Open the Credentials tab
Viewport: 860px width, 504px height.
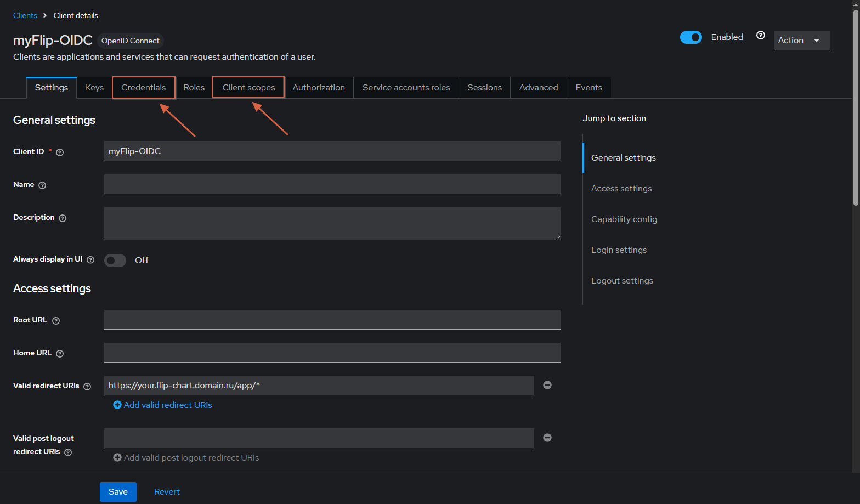pyautogui.click(x=144, y=88)
